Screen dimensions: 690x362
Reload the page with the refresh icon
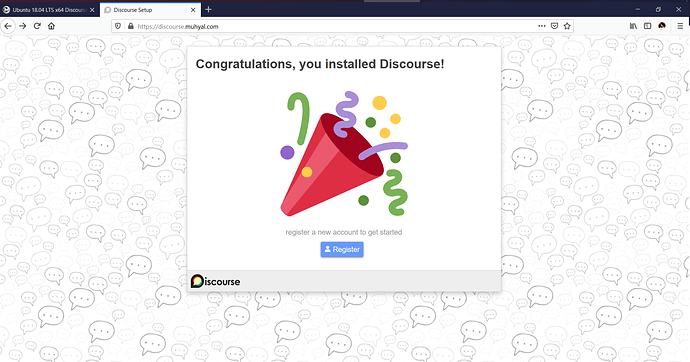(37, 26)
